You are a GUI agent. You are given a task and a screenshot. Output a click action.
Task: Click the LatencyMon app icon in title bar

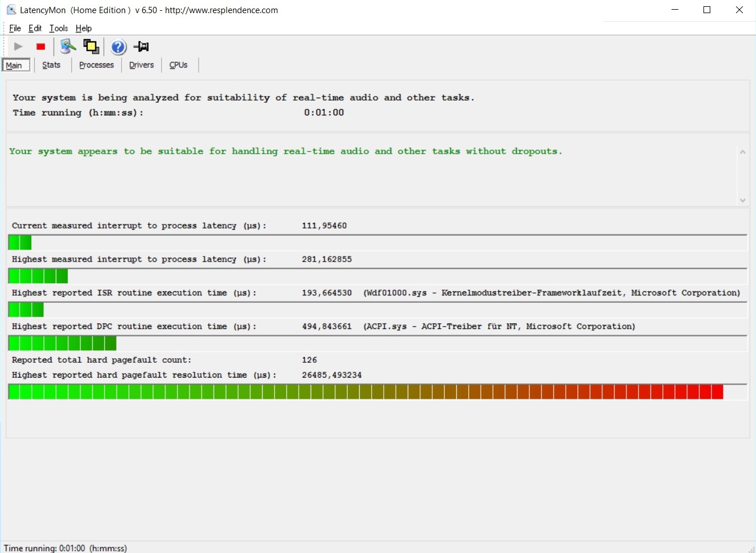11,10
